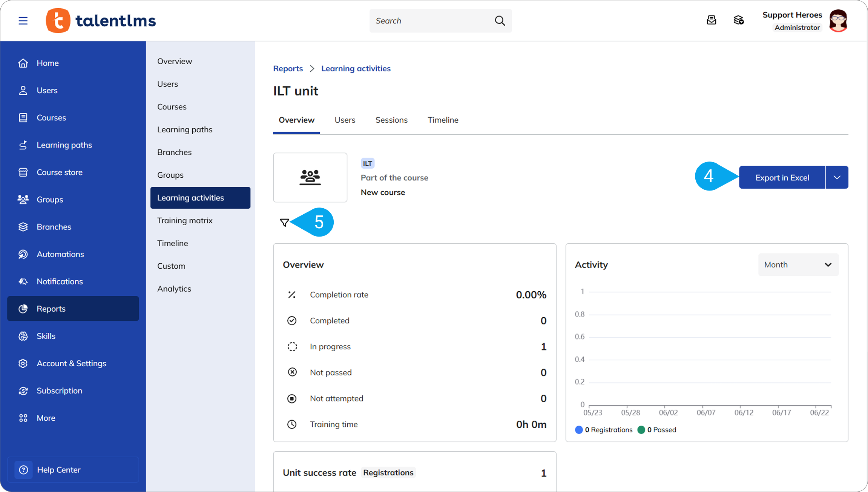The width and height of the screenshot is (868, 492).
Task: Open Custom reports
Action: (x=171, y=266)
